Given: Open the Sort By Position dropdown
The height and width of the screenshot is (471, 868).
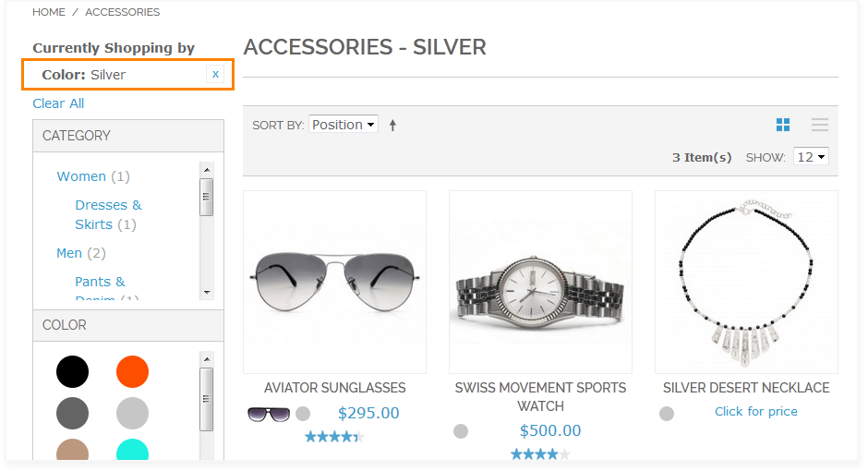Looking at the screenshot, I should (x=344, y=125).
